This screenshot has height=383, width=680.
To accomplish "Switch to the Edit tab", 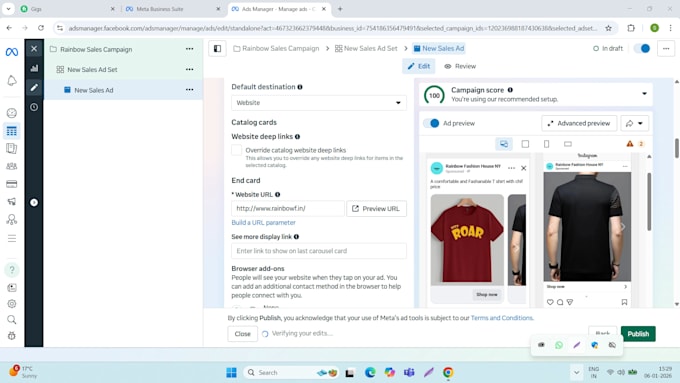I will point(418,66).
